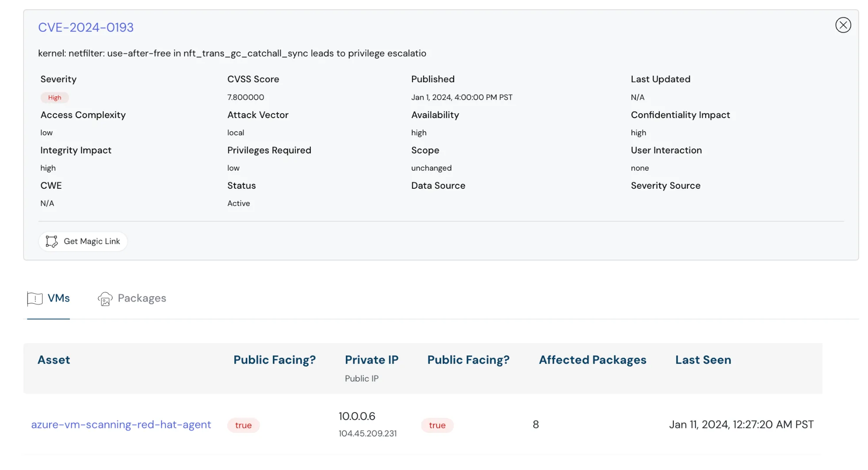Click the High severity badge
Screen dimensions: 868x470
(x=55, y=98)
